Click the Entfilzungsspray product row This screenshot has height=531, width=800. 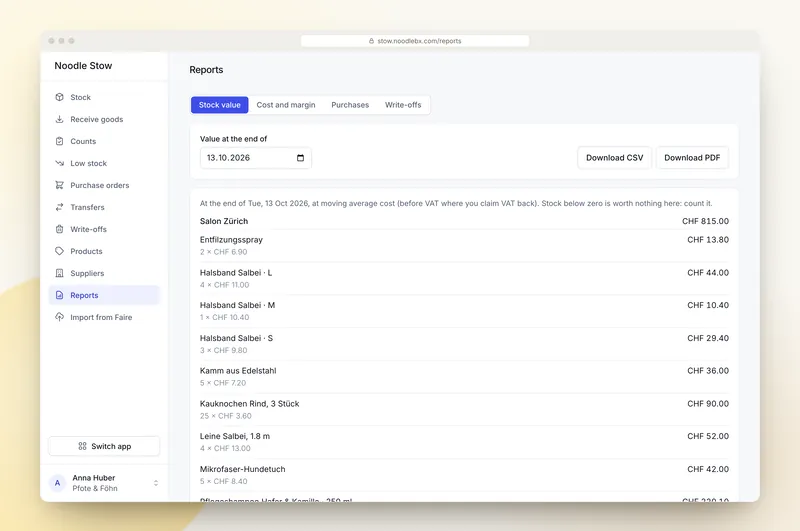[464, 245]
